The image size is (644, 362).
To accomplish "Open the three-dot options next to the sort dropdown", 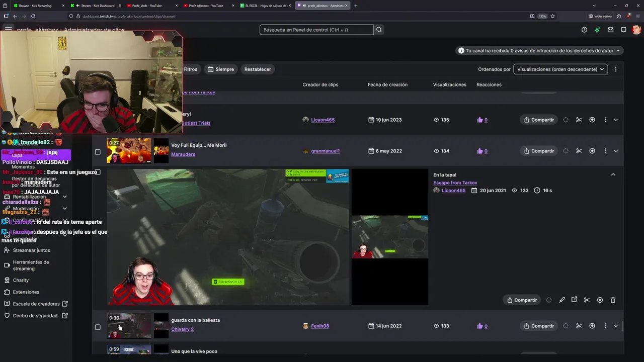I will pos(615,69).
